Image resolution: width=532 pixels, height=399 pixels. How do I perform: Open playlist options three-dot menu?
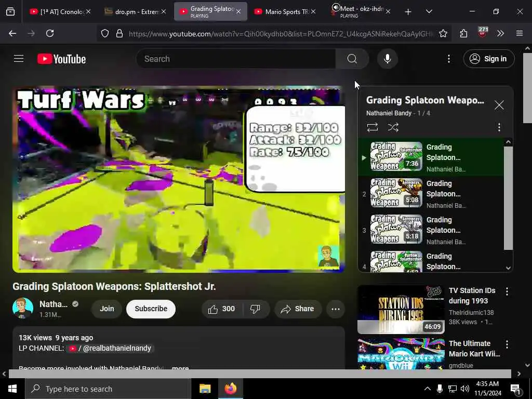pos(499,127)
